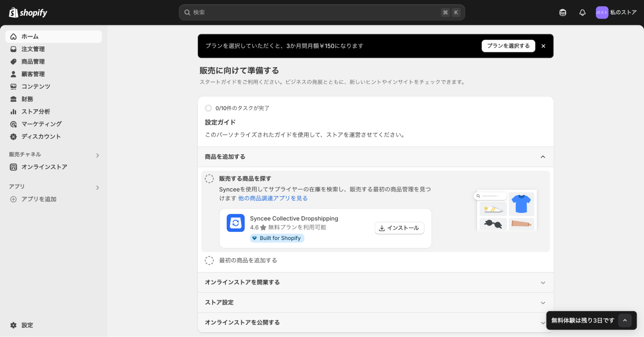Select 商品管理 from the sidebar

click(33, 61)
